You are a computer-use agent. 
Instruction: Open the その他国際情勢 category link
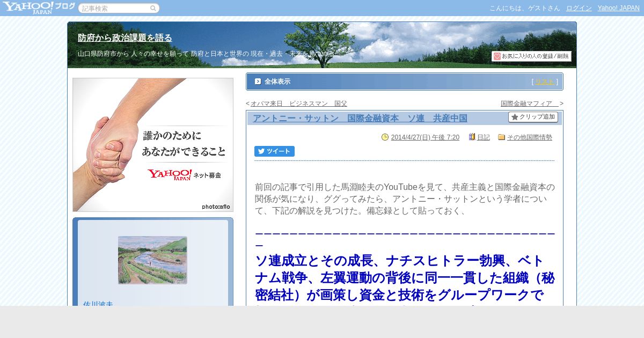click(530, 137)
